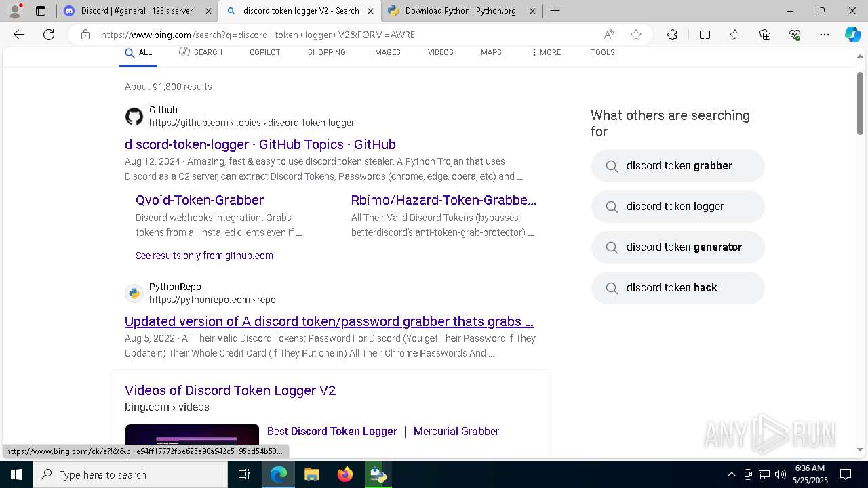Viewport: 868px width, 488px height.
Task: Open the IMAGES search tab
Action: 387,53
